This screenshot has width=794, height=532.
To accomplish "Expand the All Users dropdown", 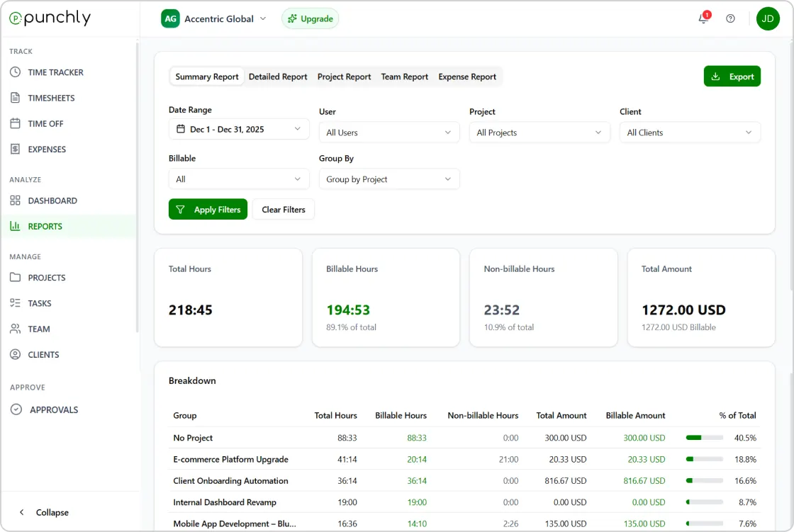I will coord(388,132).
